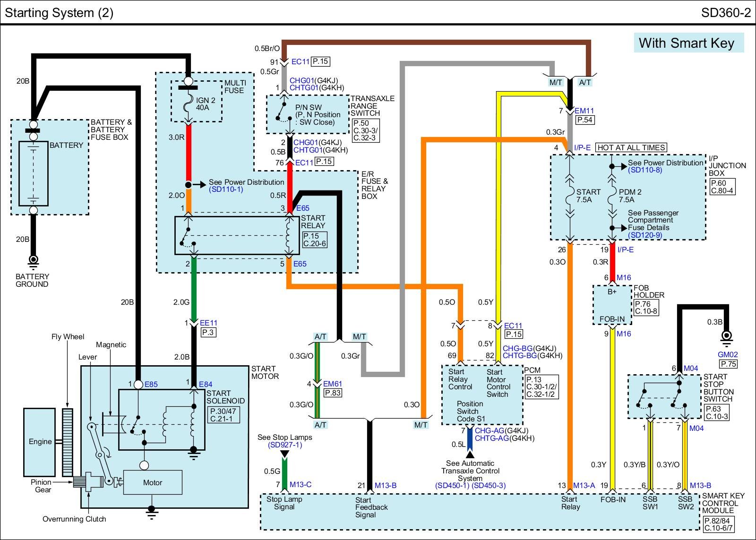
Task: Click the P.3 page box under EE11
Action: [207, 332]
